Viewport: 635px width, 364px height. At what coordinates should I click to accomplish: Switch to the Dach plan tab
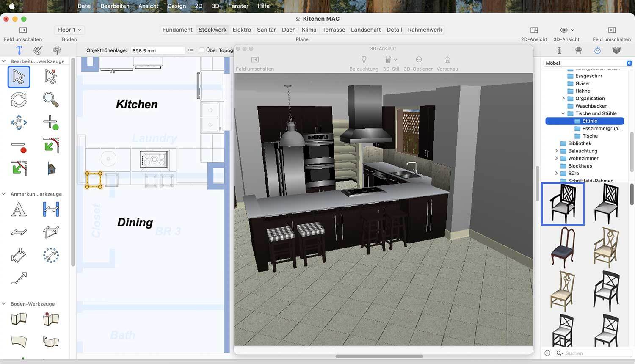[289, 30]
